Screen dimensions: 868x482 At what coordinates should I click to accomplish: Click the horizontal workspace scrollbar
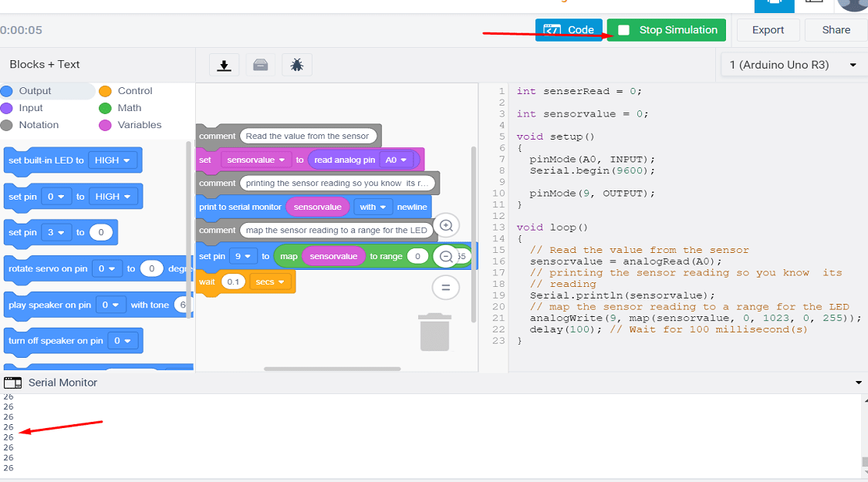tap(332, 369)
